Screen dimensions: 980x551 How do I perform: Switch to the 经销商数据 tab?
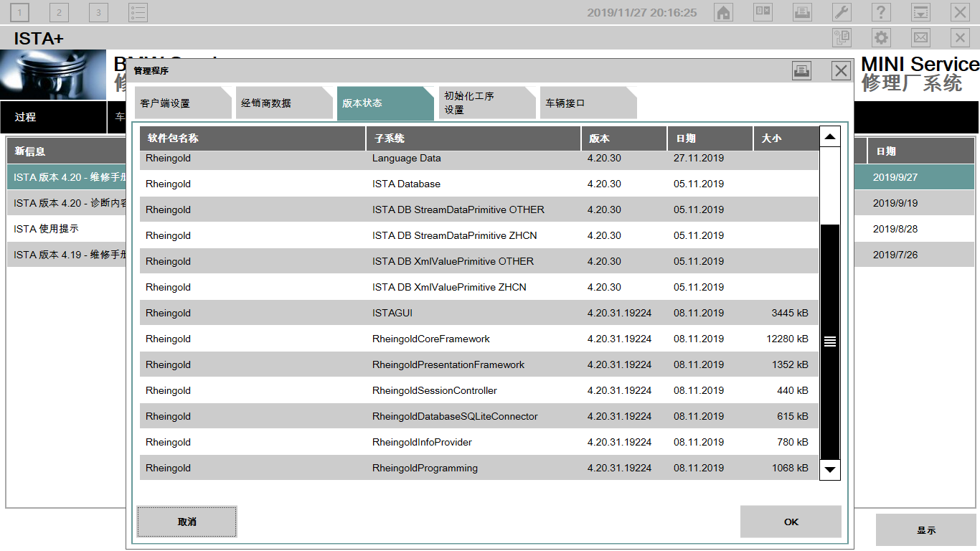click(x=285, y=103)
